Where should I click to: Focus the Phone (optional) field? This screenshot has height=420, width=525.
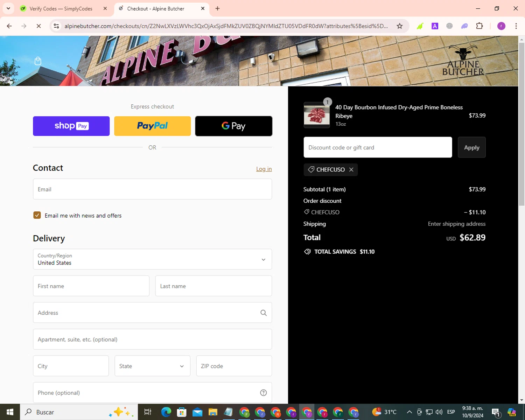point(152,393)
